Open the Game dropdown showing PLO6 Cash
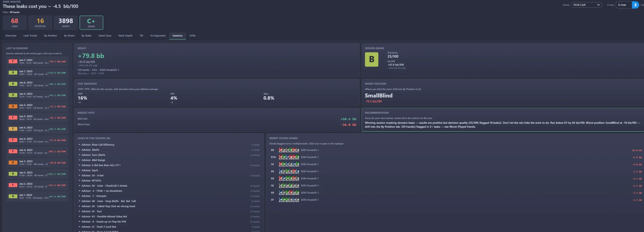Image resolution: width=644 pixels, height=232 pixels. pos(586,5)
